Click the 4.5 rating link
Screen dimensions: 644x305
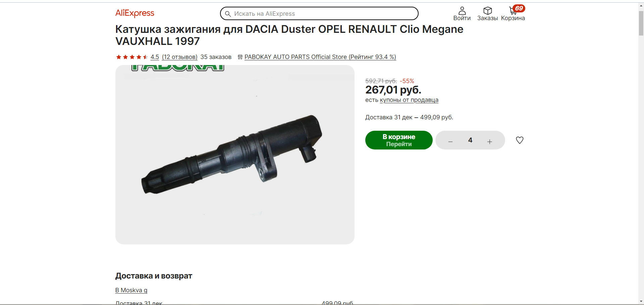(155, 57)
